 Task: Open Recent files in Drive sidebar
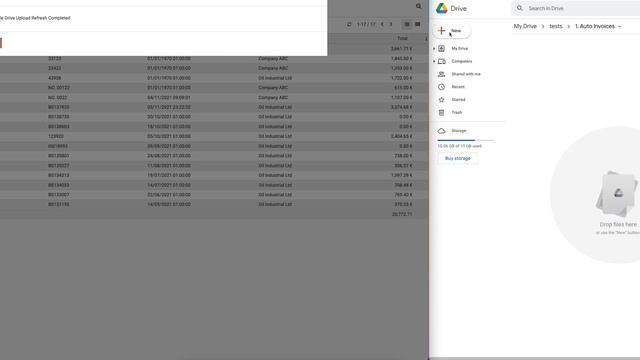coord(458,87)
